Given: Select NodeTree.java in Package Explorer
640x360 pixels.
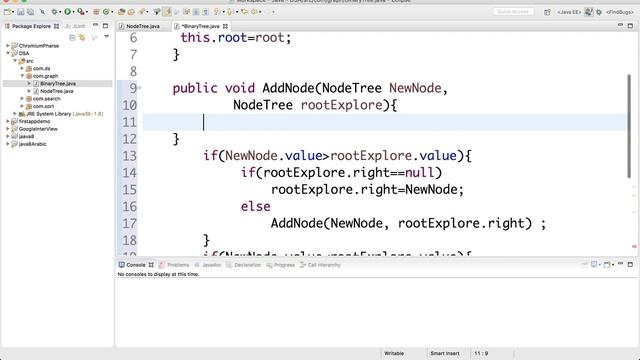Looking at the screenshot, I should pos(57,91).
